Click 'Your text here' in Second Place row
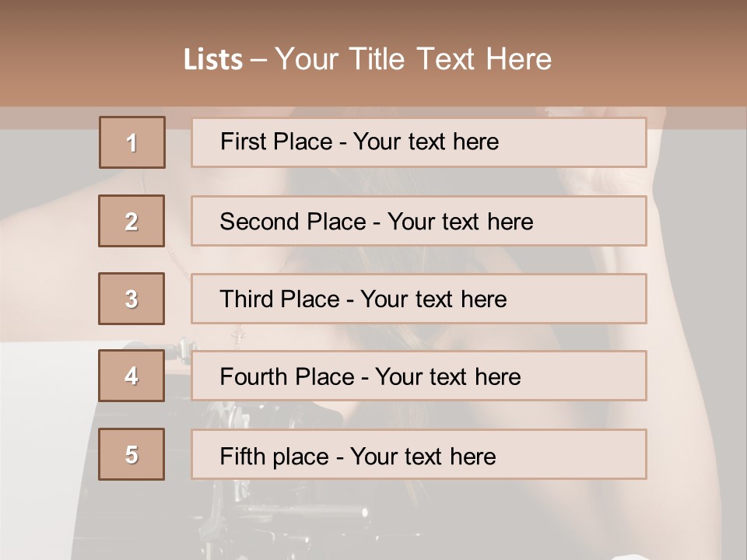 pyautogui.click(x=460, y=222)
